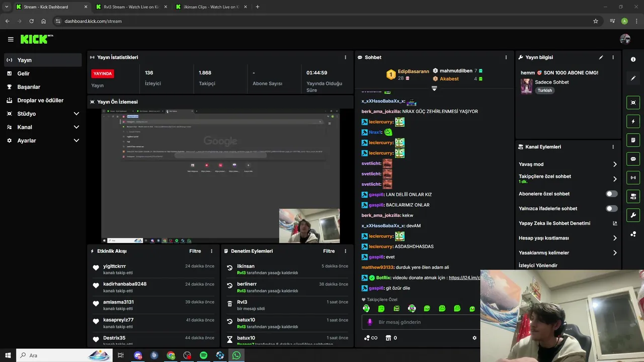Open the hamburger navigation menu

pyautogui.click(x=11, y=39)
